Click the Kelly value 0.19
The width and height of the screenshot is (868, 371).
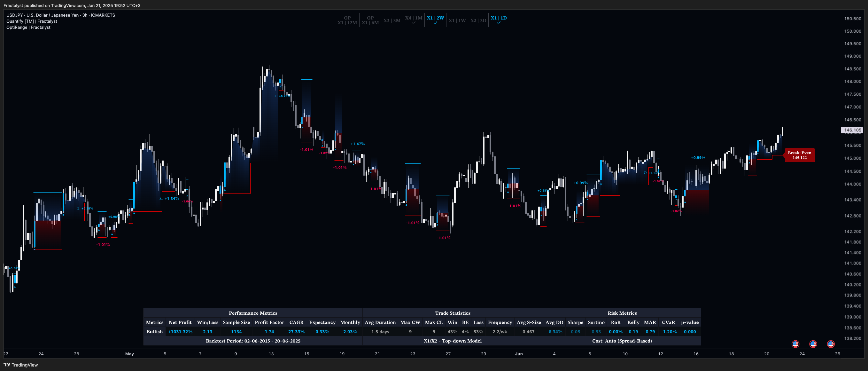pos(633,332)
